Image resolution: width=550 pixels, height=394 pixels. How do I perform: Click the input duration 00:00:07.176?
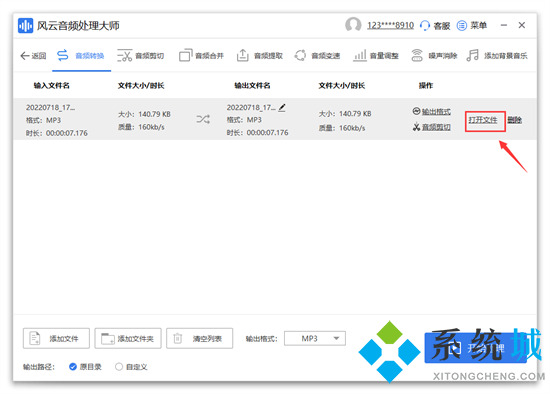67,133
